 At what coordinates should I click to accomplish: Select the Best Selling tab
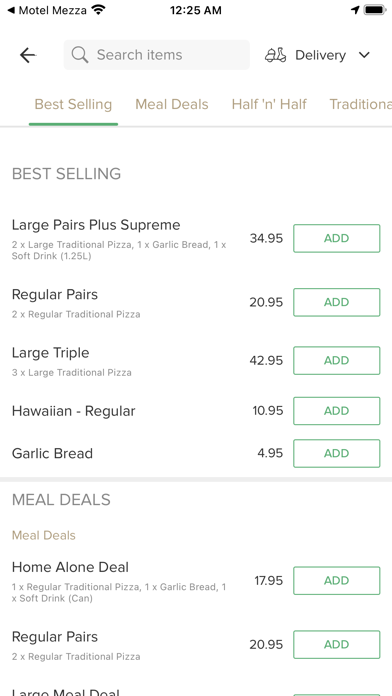[73, 104]
